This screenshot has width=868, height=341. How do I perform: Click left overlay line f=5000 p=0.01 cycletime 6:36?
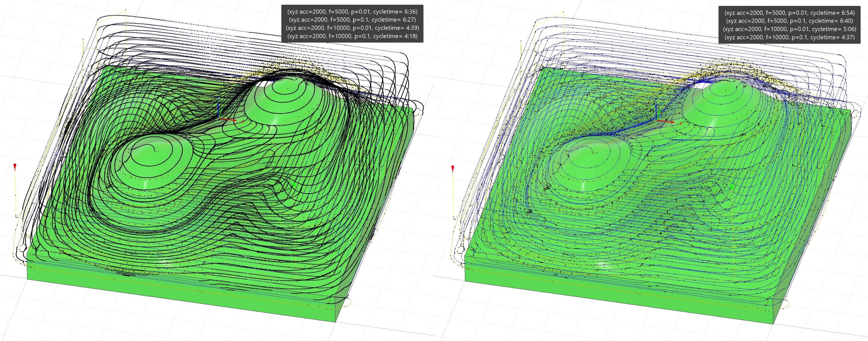pyautogui.click(x=352, y=12)
